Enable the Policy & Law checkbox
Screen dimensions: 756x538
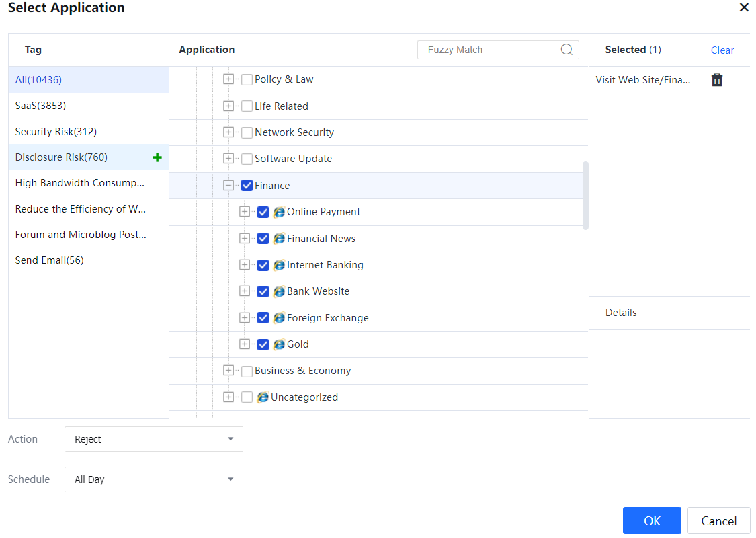(x=247, y=79)
